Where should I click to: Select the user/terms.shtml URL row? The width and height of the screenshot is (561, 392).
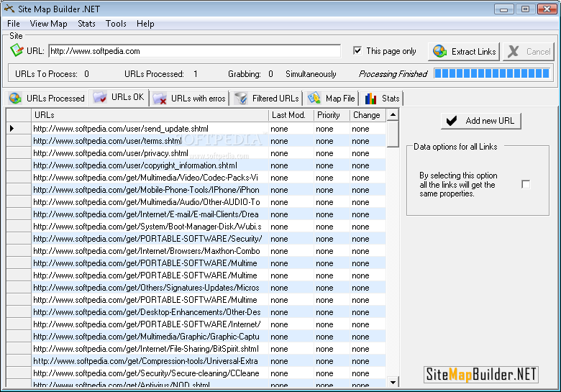click(209, 141)
